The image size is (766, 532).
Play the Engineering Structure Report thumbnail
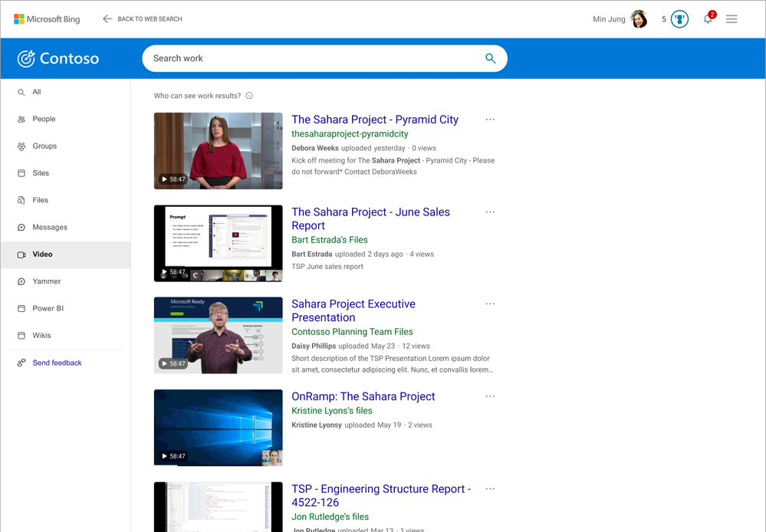219,507
